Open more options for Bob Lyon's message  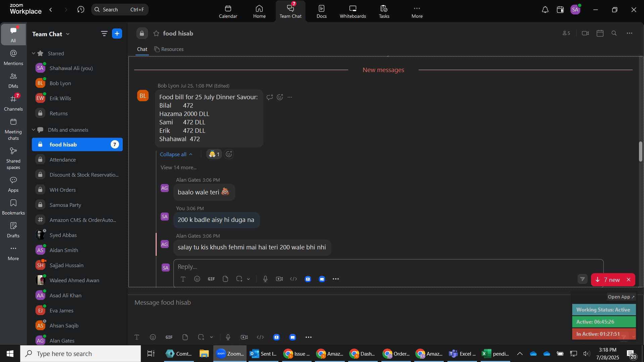pyautogui.click(x=290, y=97)
